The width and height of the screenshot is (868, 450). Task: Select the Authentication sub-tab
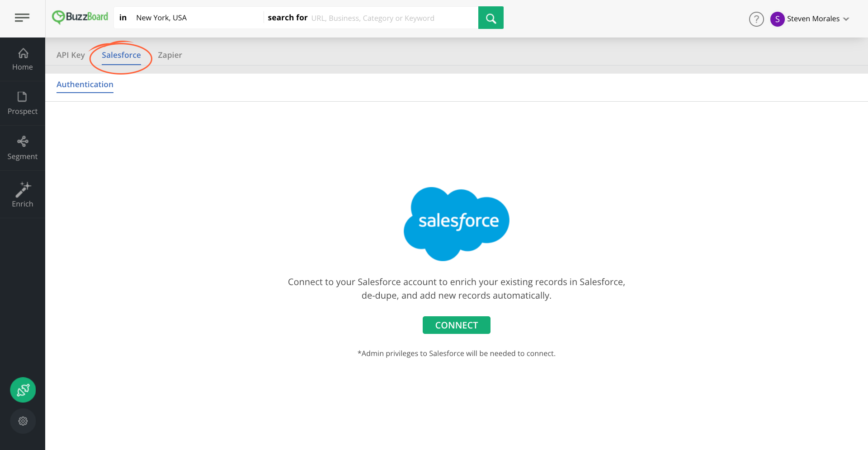85,84
